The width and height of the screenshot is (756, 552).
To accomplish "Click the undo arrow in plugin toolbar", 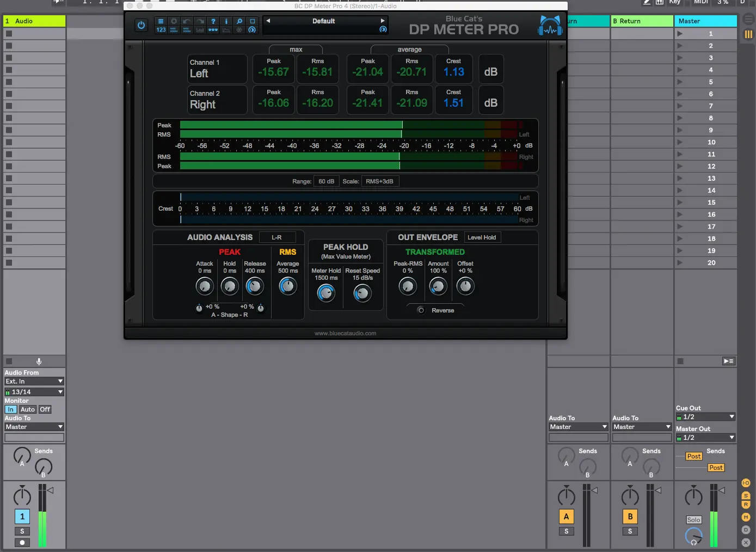I will 187,21.
